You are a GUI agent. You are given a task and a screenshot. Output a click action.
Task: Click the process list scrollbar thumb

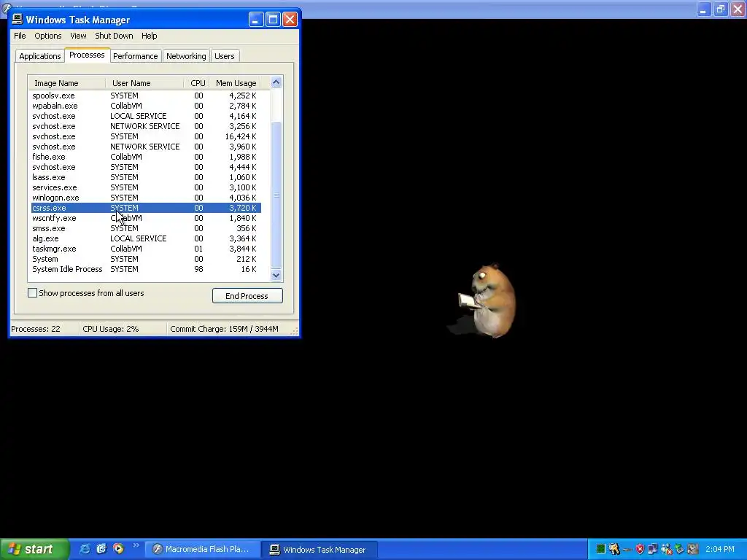276,195
